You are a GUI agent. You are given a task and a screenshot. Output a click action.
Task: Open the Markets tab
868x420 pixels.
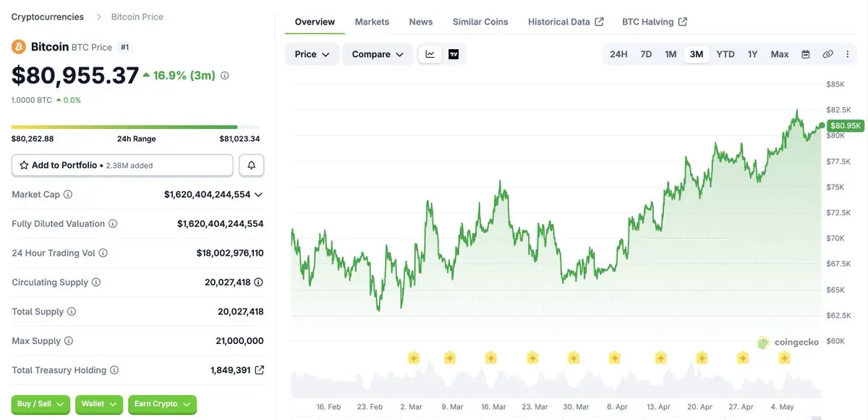372,22
